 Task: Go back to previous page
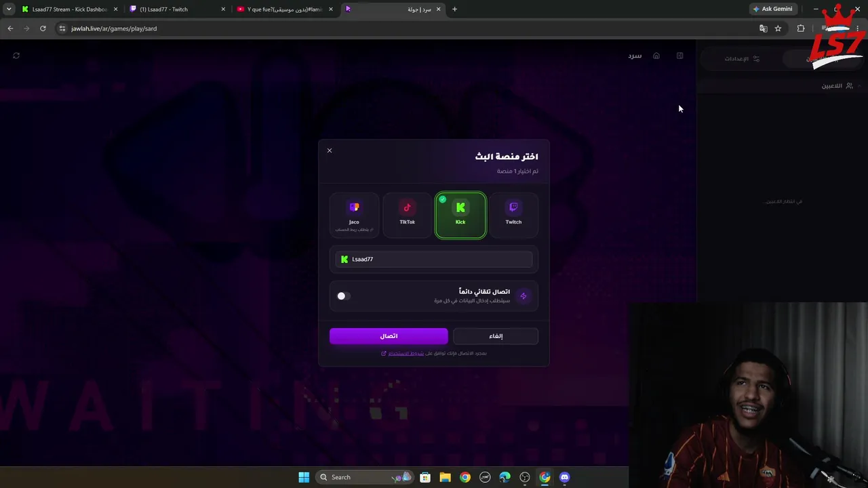10,28
